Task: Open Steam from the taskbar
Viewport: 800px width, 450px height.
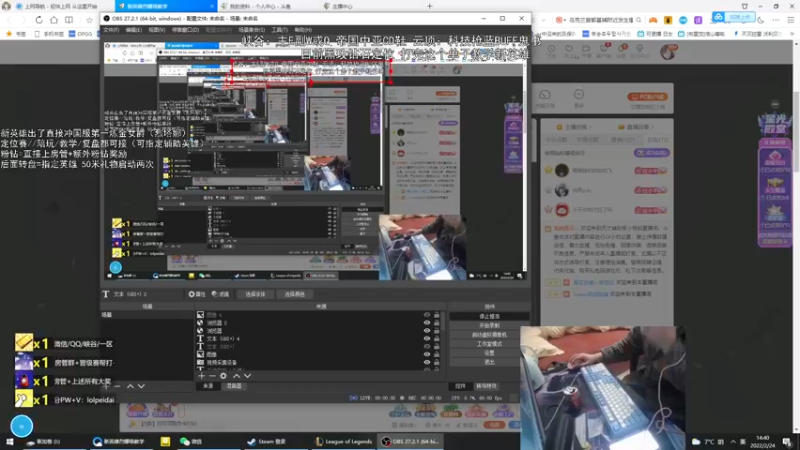Action: point(265,441)
